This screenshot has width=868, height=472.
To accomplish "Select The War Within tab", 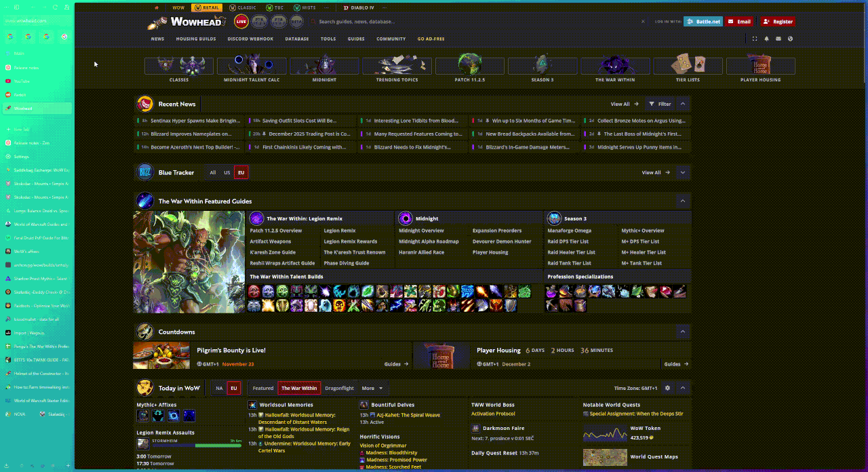I will (x=299, y=388).
